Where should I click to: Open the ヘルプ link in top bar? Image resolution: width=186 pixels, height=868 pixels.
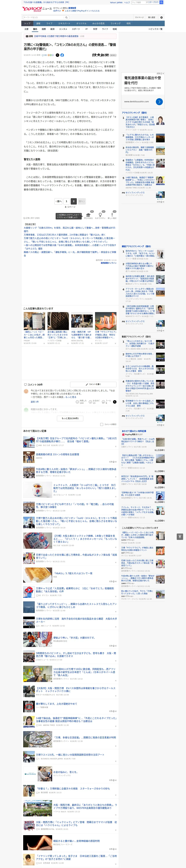127,2
